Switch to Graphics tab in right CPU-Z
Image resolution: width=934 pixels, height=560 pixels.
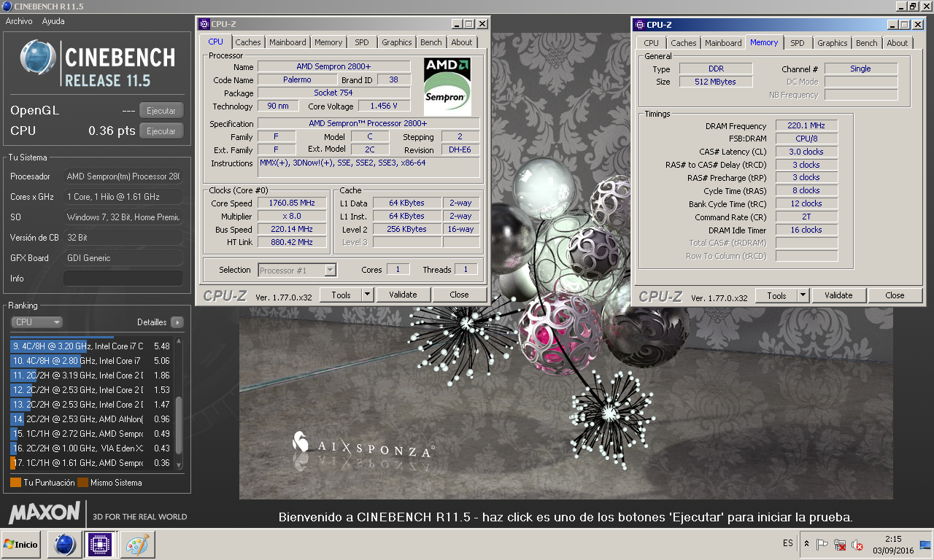coord(833,43)
